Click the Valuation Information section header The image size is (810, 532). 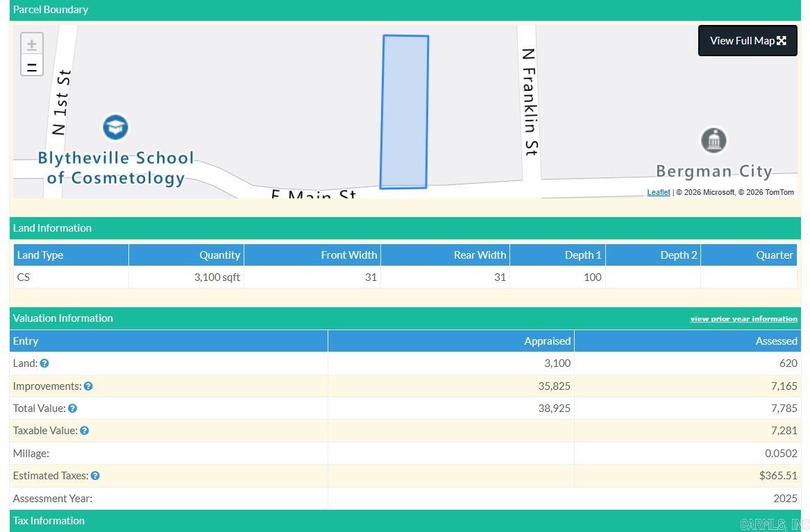click(62, 318)
